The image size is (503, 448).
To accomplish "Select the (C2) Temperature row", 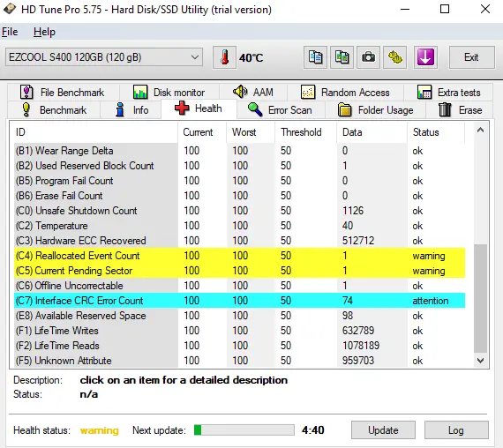I will pyautogui.click(x=240, y=226).
